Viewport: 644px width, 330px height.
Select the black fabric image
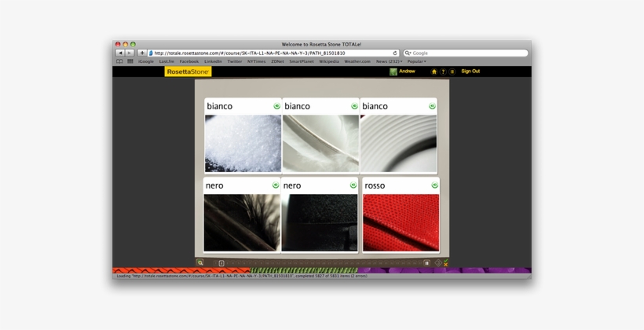(320, 222)
